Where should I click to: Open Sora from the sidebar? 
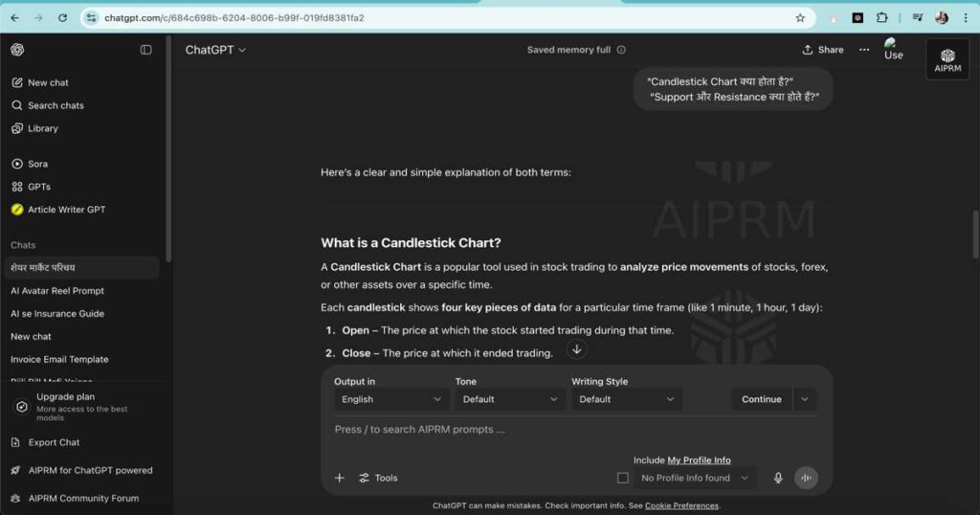[37, 164]
